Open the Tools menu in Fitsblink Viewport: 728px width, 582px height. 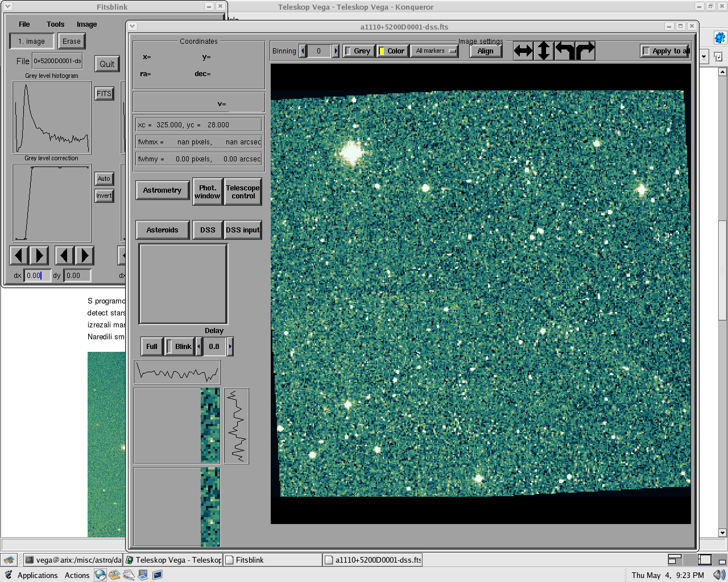(55, 24)
